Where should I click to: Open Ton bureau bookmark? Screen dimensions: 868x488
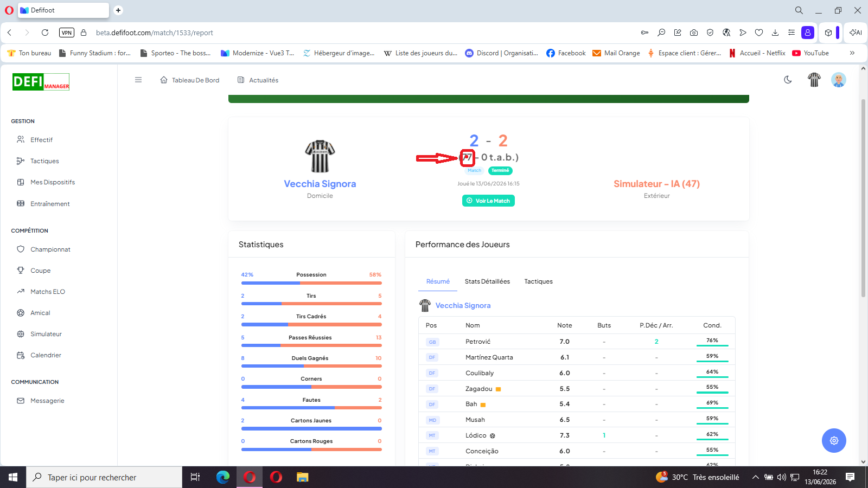click(x=29, y=53)
